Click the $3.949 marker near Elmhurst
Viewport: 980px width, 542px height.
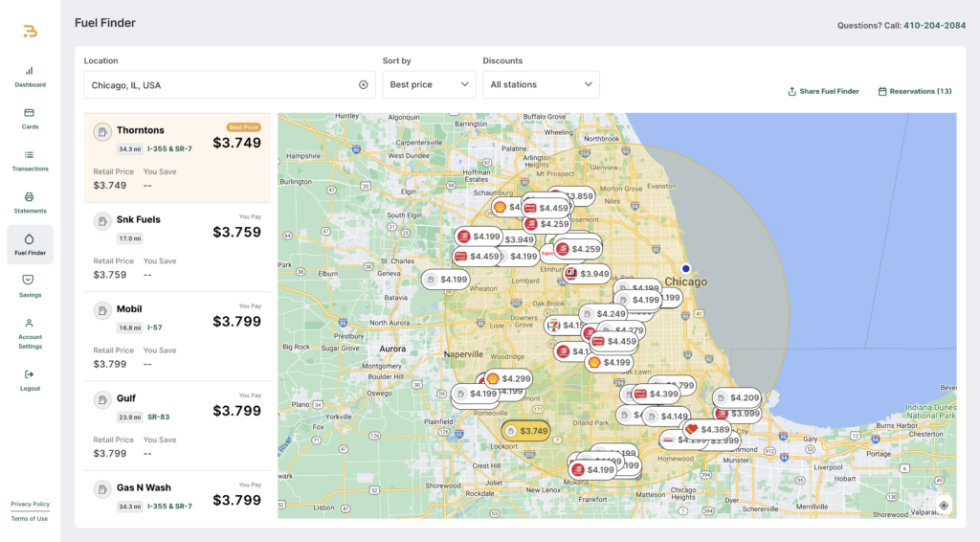[587, 274]
